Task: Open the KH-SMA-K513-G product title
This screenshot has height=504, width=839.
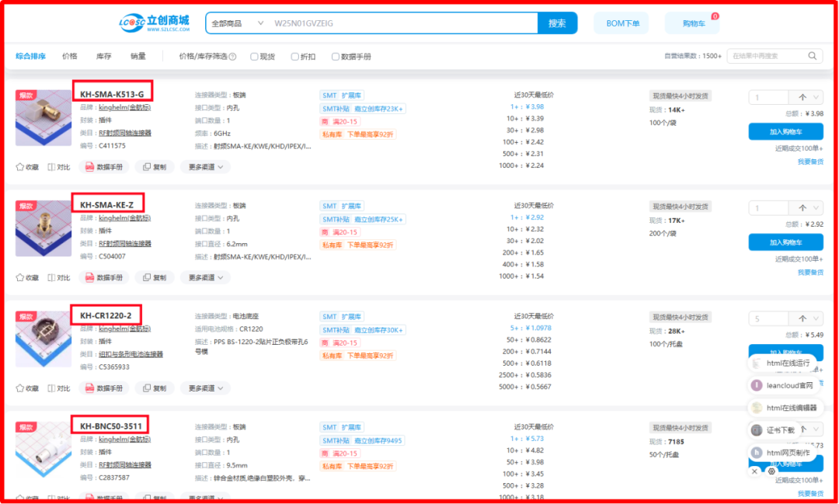Action: pyautogui.click(x=112, y=95)
